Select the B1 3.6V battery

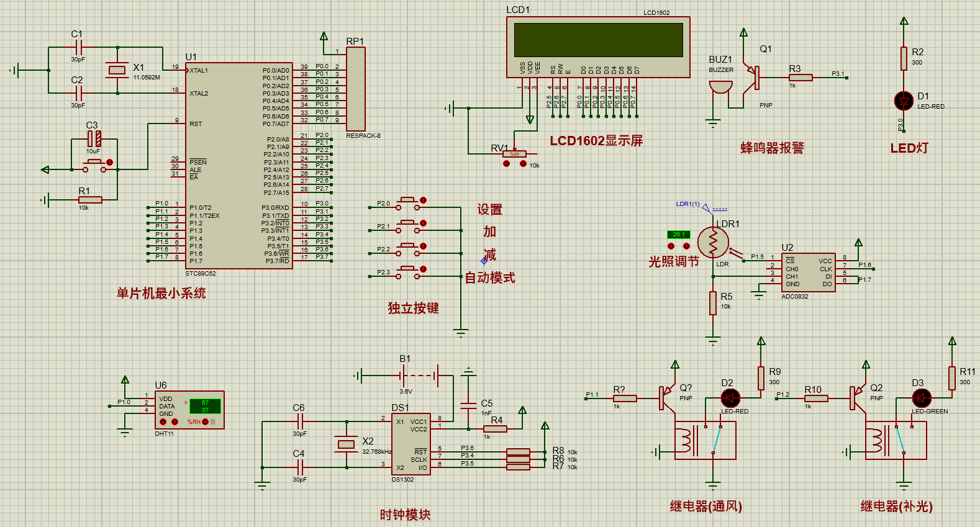click(x=420, y=375)
